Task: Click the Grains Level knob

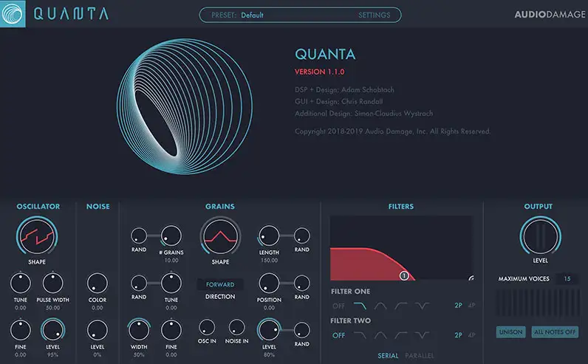Action: [269, 330]
